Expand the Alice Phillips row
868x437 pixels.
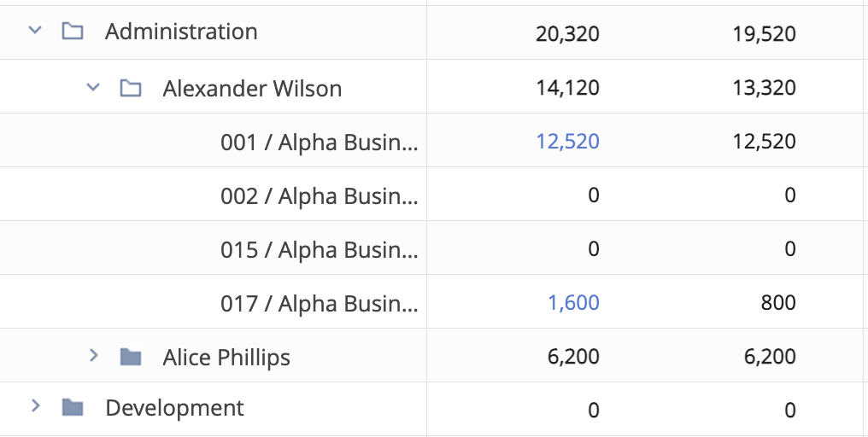[94, 356]
